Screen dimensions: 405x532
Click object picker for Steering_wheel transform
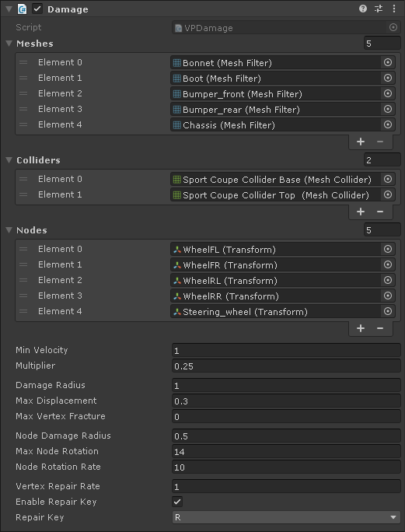[x=388, y=311]
